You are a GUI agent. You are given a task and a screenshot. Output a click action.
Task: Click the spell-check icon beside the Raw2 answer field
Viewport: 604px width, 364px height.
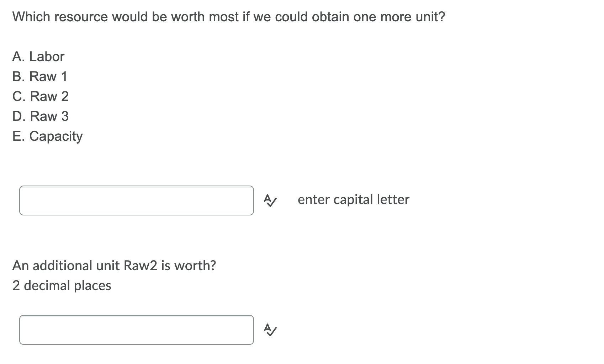[270, 330]
